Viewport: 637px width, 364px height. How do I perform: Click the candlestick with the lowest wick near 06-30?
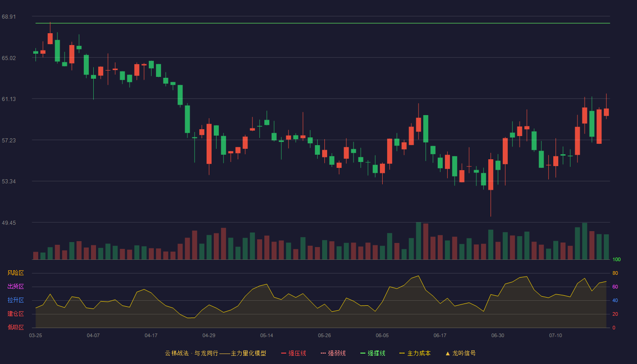[x=490, y=175]
